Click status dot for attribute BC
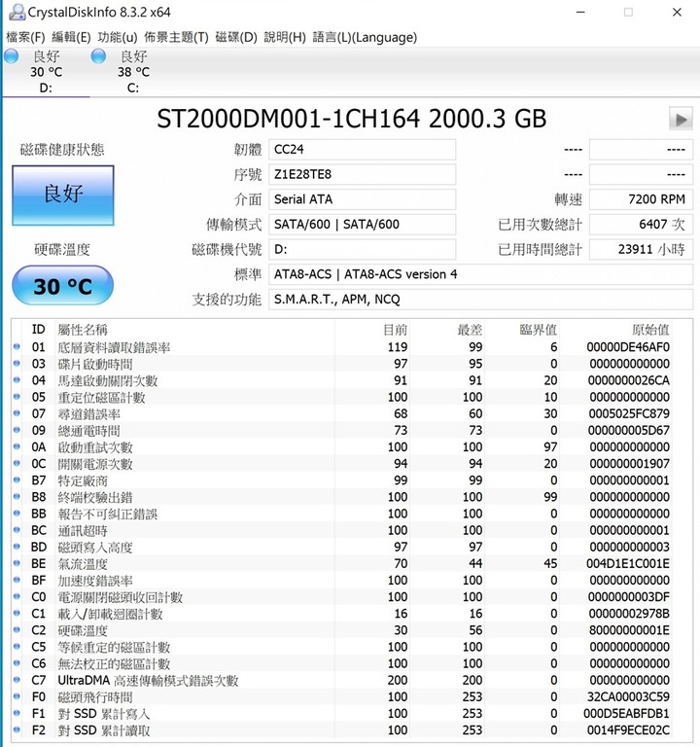 tap(17, 530)
